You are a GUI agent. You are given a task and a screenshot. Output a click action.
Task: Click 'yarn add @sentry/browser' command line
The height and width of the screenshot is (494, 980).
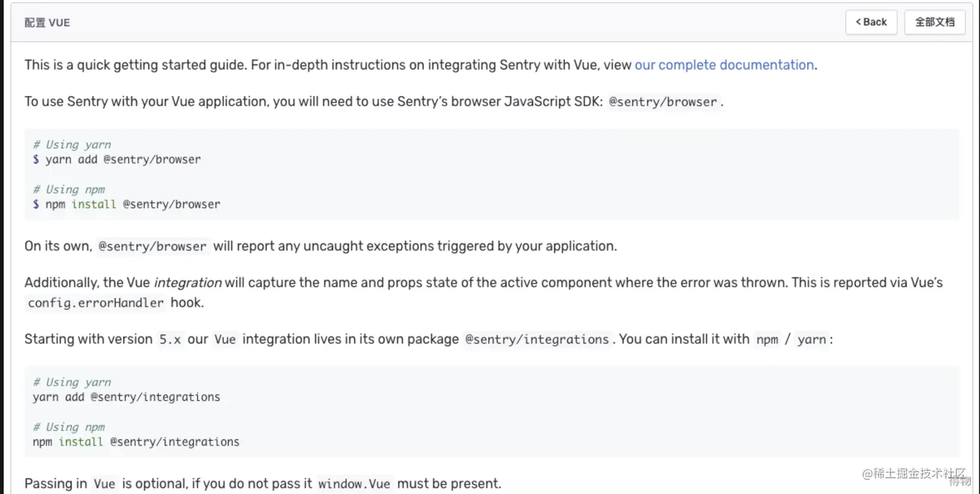click(x=117, y=159)
